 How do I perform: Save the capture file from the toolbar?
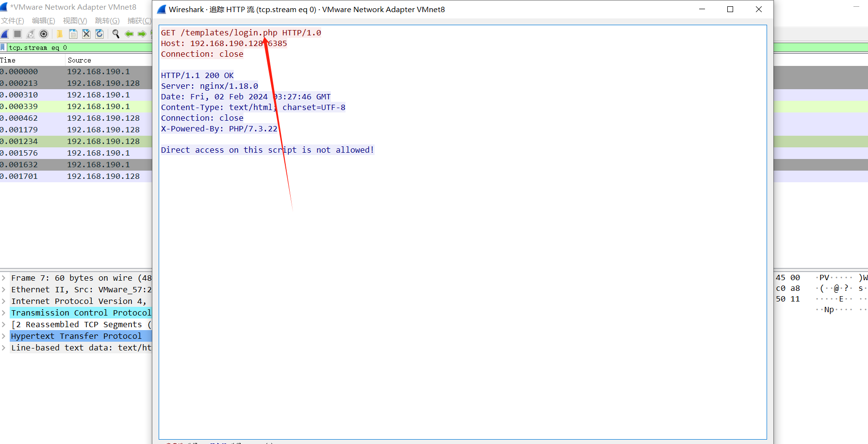[73, 34]
